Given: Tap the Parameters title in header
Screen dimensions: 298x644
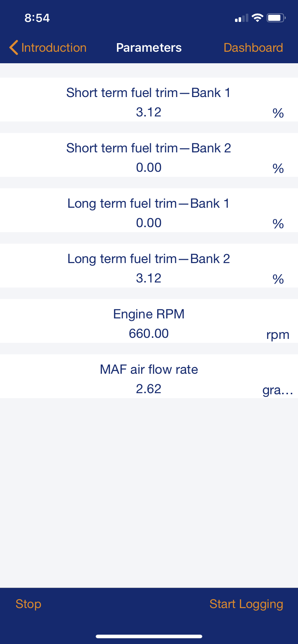Looking at the screenshot, I should point(149,48).
